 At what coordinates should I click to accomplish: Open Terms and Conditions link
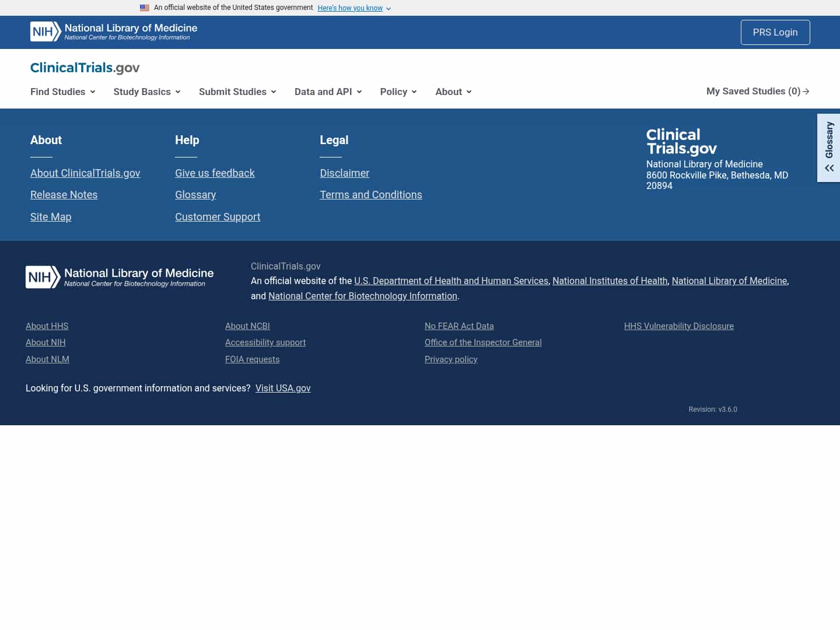[x=371, y=195]
